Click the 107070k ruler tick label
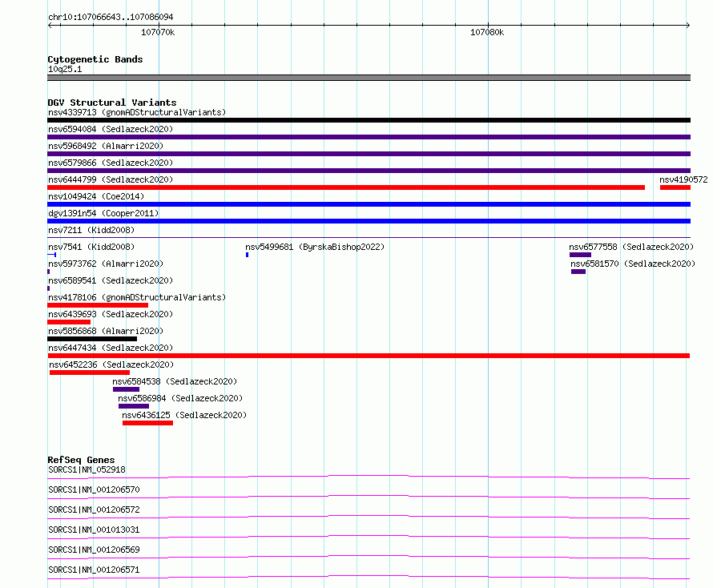Viewport: 713px width, 588px height. point(158,32)
